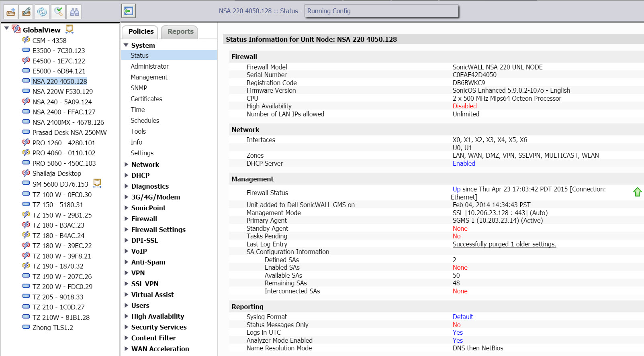Open the Certificates page
This screenshot has height=356, width=644.
pyautogui.click(x=146, y=99)
